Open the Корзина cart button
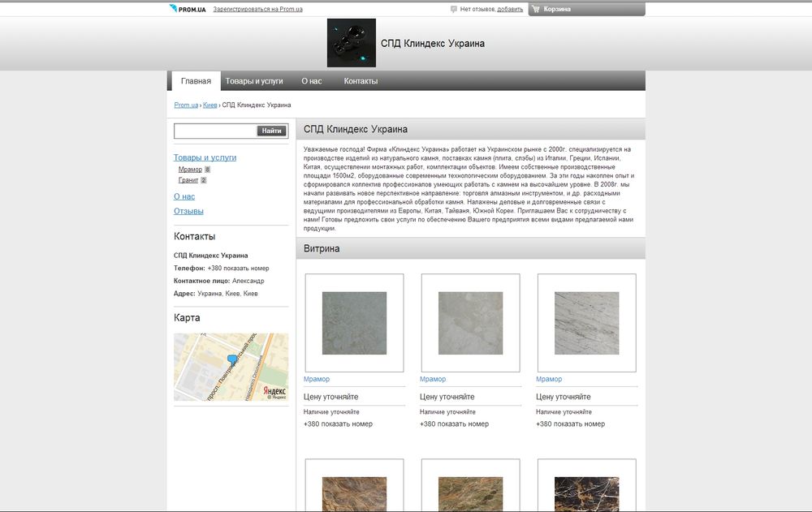The height and width of the screenshot is (512, 812). [587, 9]
